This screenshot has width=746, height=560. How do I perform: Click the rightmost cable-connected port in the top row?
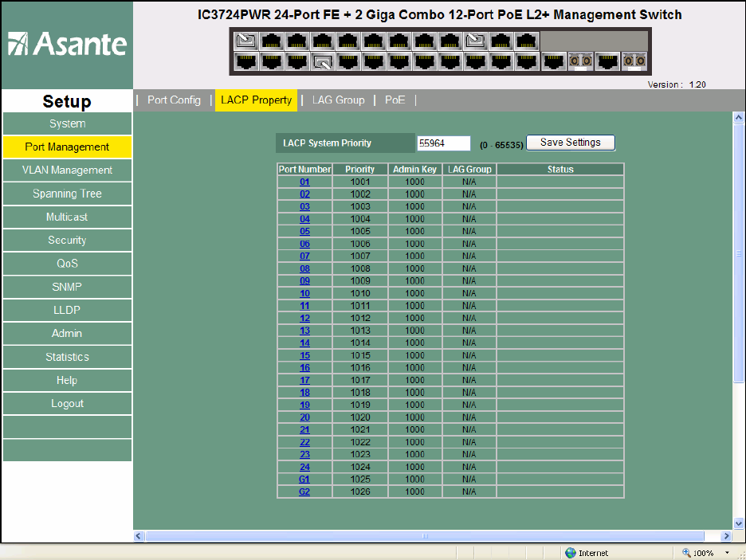(476, 40)
